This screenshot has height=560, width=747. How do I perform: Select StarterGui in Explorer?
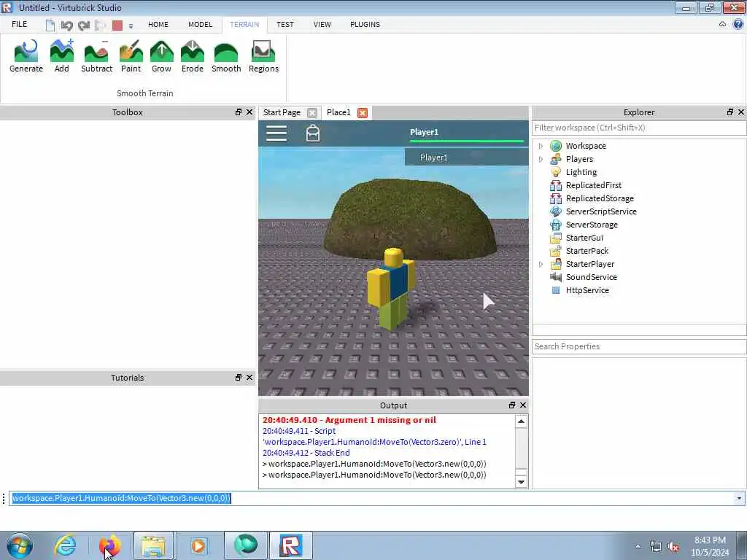(584, 238)
